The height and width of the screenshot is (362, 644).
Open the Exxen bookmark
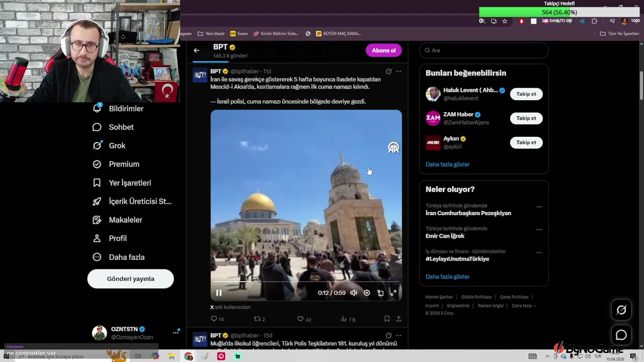[x=239, y=34]
